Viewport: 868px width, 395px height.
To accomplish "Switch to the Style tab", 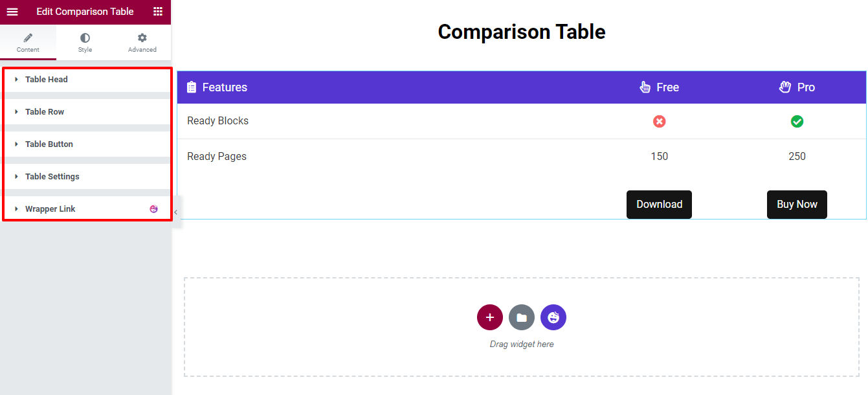I will coord(85,42).
